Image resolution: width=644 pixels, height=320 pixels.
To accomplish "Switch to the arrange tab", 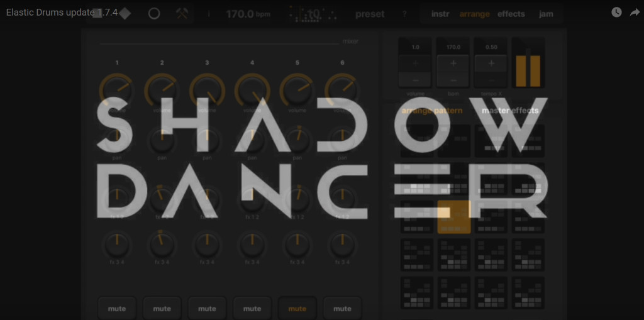I will tap(474, 14).
